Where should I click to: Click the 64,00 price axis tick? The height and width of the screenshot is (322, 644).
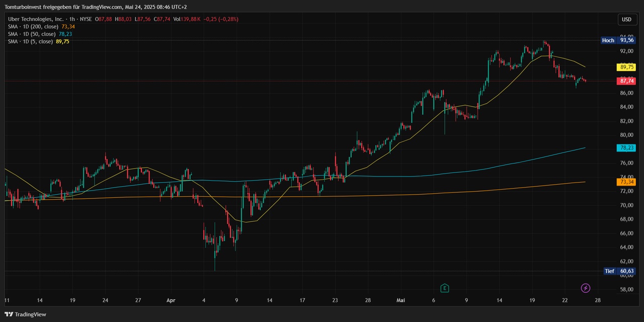click(x=626, y=248)
